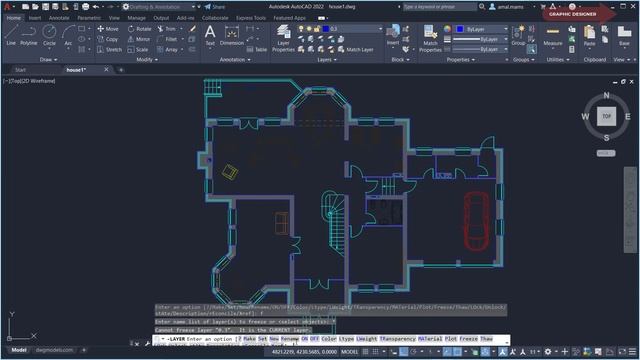
Task: Select the Text annotation tool
Action: (210, 35)
